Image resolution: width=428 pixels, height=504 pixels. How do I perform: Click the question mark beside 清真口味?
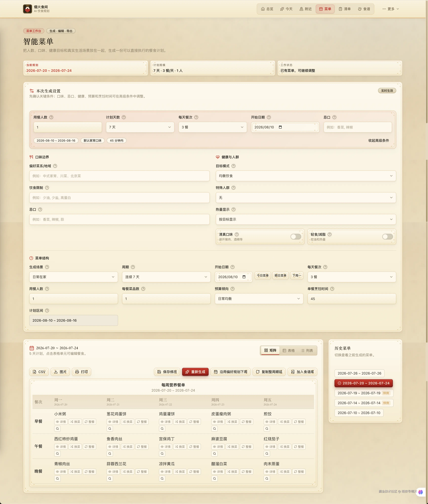[x=237, y=234]
